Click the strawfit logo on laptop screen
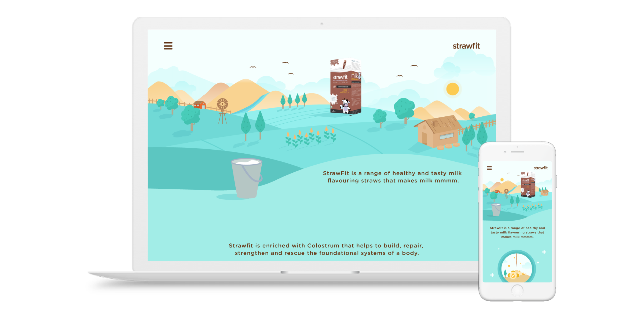This screenshot has width=644, height=311. 466,46
